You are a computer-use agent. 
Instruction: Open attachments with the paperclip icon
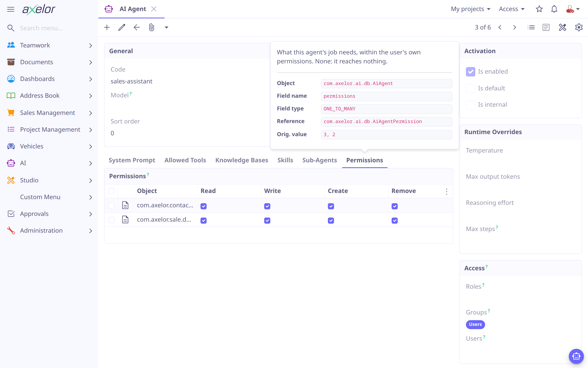(152, 27)
